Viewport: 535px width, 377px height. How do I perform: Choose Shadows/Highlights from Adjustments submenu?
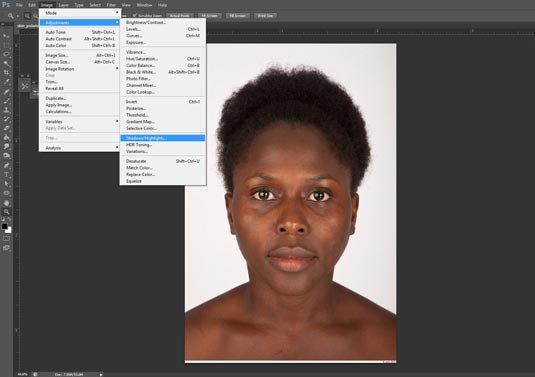(x=163, y=138)
